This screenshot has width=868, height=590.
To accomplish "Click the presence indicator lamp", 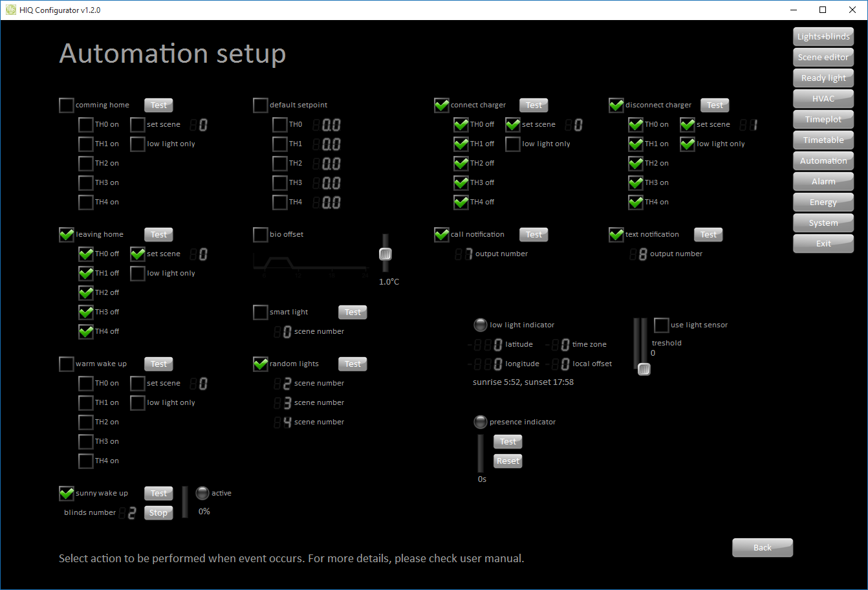I will [x=480, y=422].
